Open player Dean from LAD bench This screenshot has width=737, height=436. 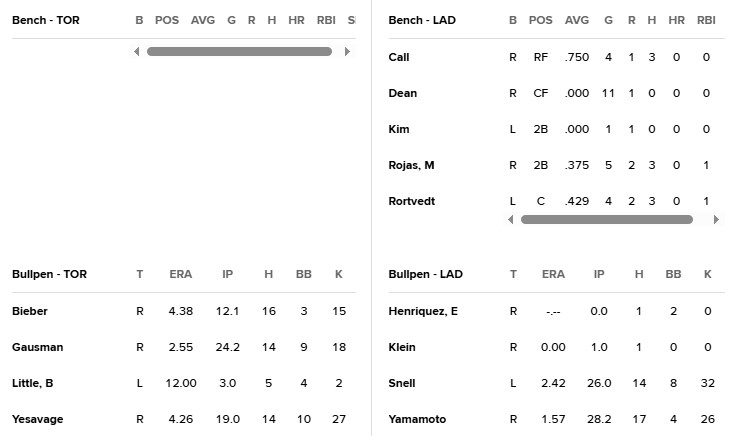tap(402, 93)
